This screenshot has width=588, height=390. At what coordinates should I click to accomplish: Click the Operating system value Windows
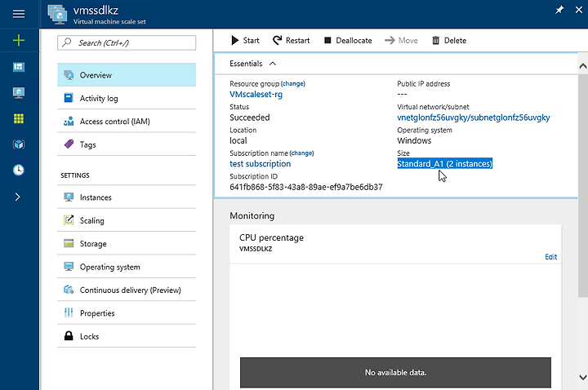click(414, 140)
